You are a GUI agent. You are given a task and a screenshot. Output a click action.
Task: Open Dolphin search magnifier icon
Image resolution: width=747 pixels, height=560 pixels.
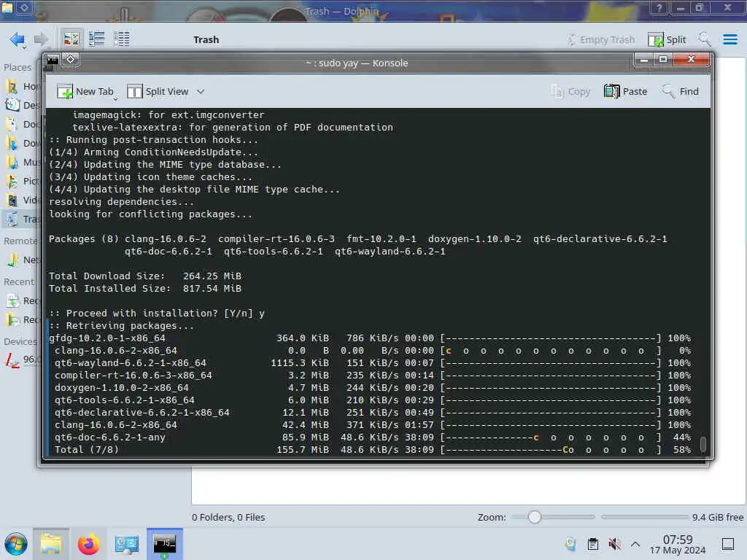point(704,39)
